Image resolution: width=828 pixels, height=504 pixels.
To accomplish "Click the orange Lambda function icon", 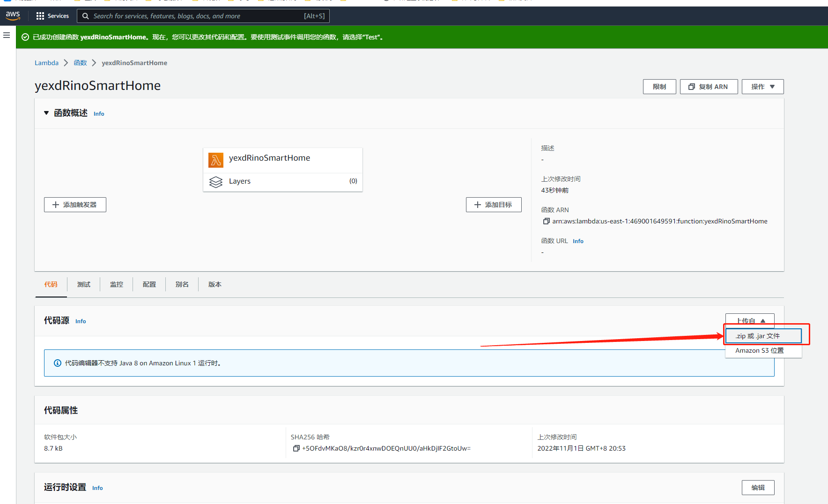I will coord(216,160).
